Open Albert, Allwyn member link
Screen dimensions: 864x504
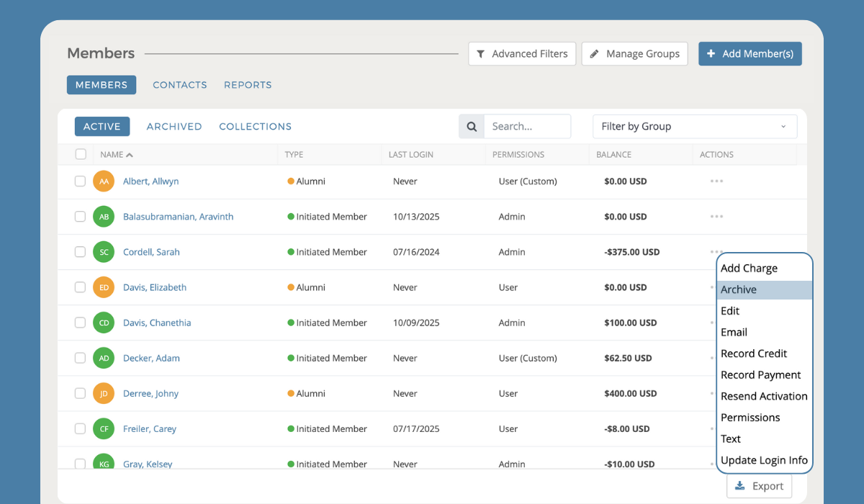click(151, 181)
